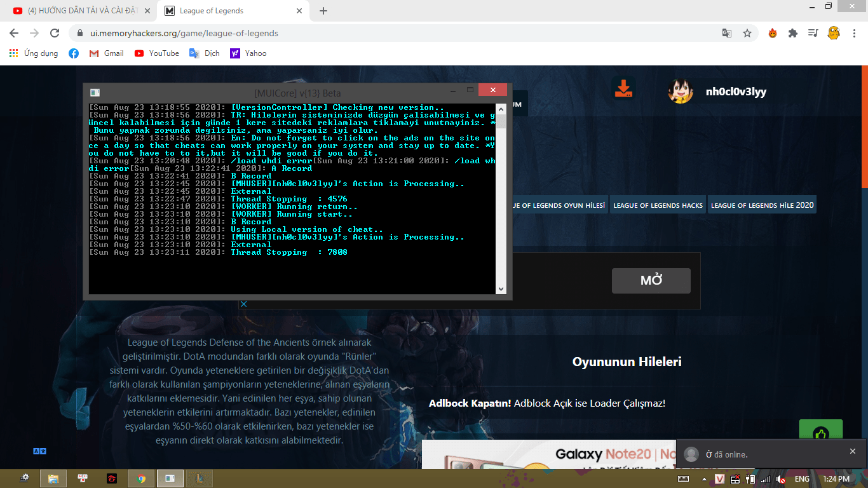Reload the page

[55, 33]
